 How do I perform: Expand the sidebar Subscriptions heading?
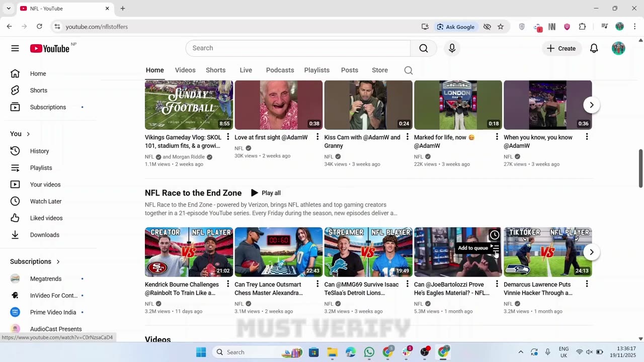35,261
